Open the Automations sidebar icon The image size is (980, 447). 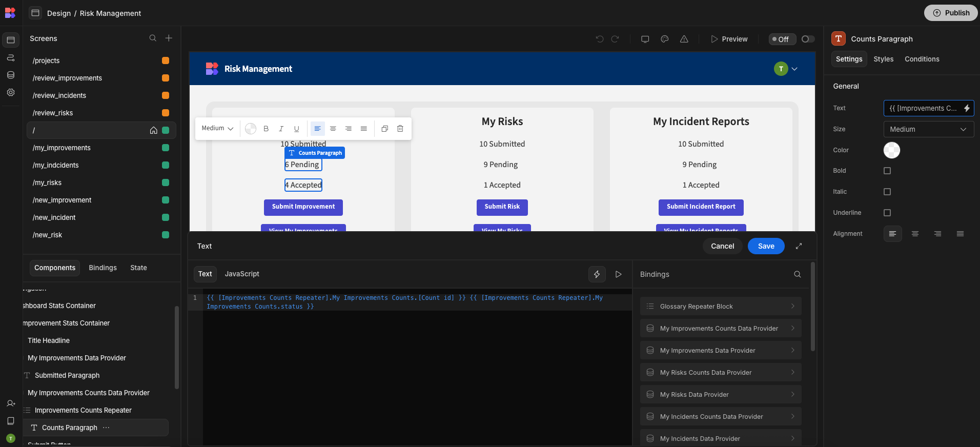(11, 57)
